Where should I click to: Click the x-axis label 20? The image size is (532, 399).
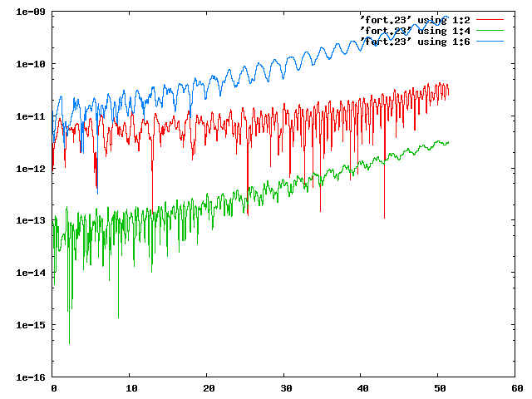pyautogui.click(x=209, y=388)
